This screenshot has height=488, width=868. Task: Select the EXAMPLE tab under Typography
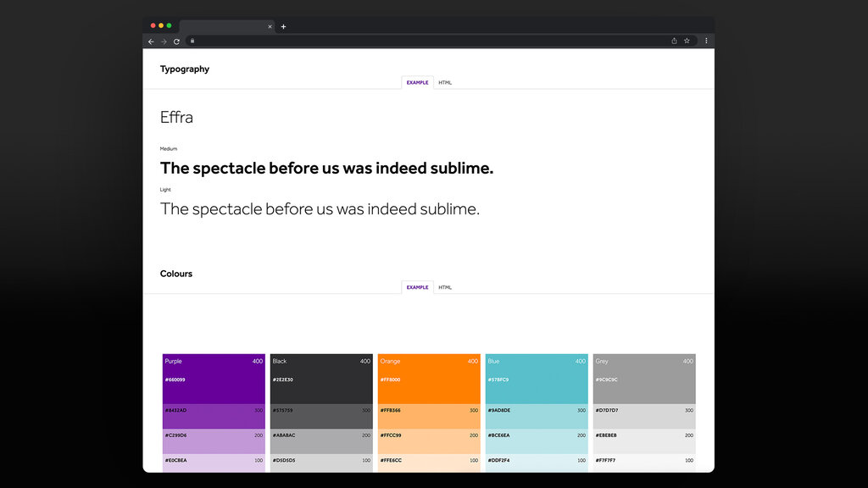pyautogui.click(x=417, y=82)
